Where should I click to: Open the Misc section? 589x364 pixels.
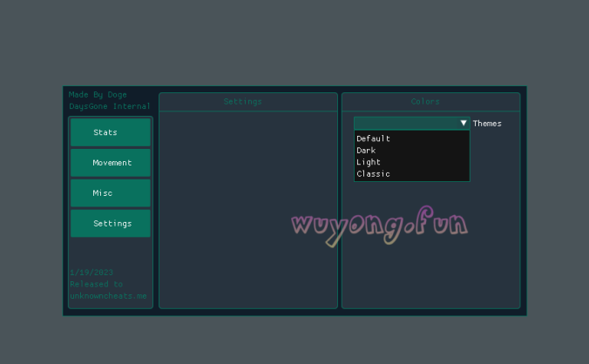click(110, 192)
